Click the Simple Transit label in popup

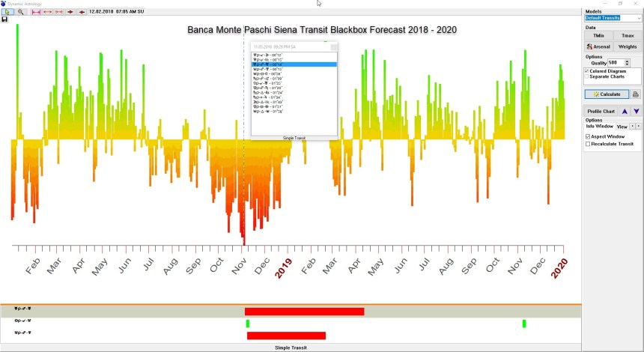pyautogui.click(x=294, y=138)
